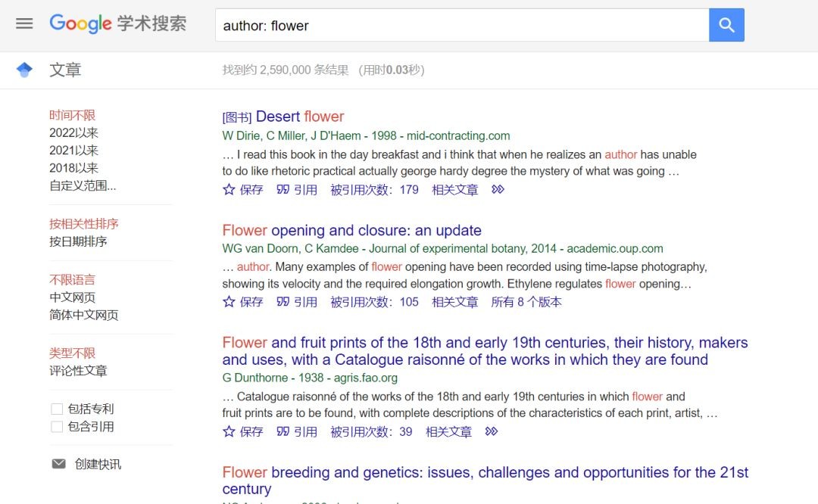The height and width of the screenshot is (504, 818).
Task: Open 所有 8 个版本 link
Action: (526, 301)
